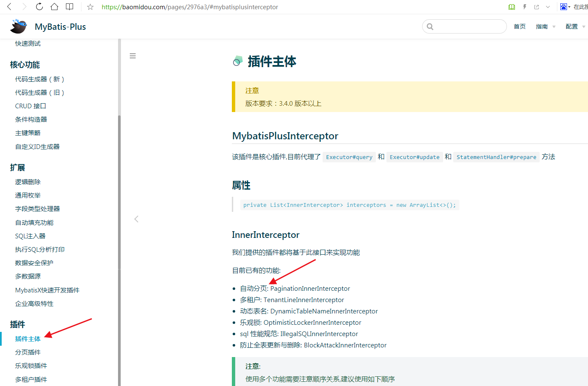Viewport: 588px width, 386px height.
Task: Select the active 插件主体 sidebar item
Action: 28,339
